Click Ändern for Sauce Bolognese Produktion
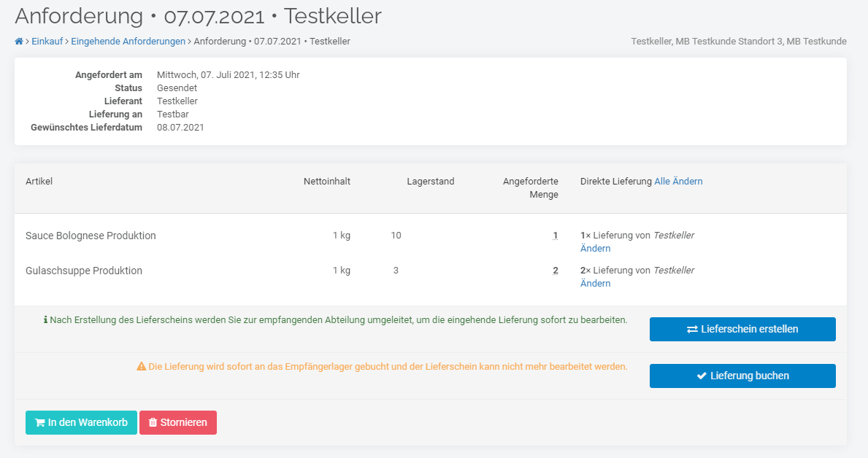The height and width of the screenshot is (458, 868). [595, 249]
